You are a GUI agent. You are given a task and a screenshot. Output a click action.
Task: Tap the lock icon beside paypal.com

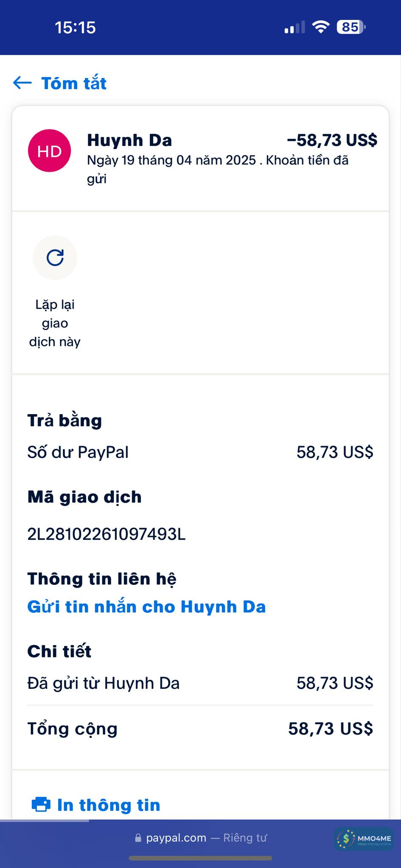click(x=138, y=838)
